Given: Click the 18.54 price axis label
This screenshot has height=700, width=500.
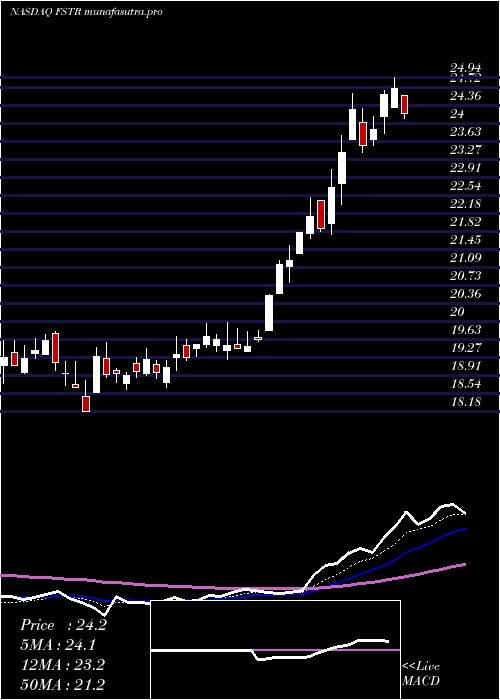Looking at the screenshot, I should tap(465, 384).
